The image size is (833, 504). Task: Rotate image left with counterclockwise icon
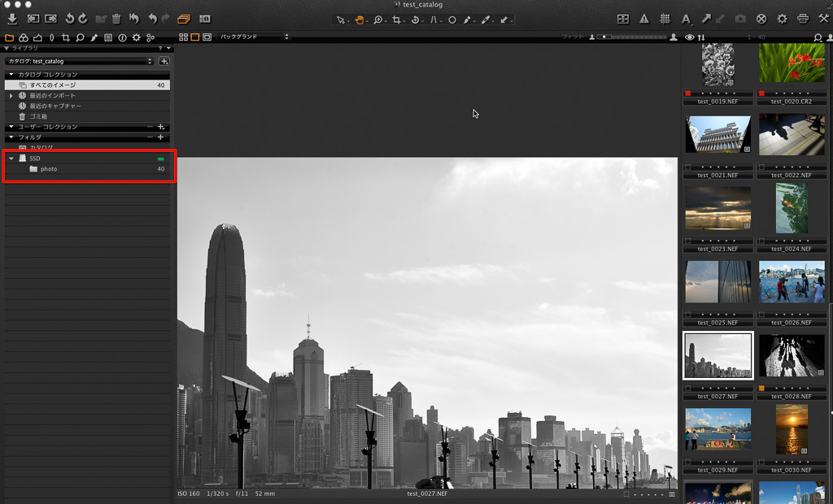tap(69, 19)
